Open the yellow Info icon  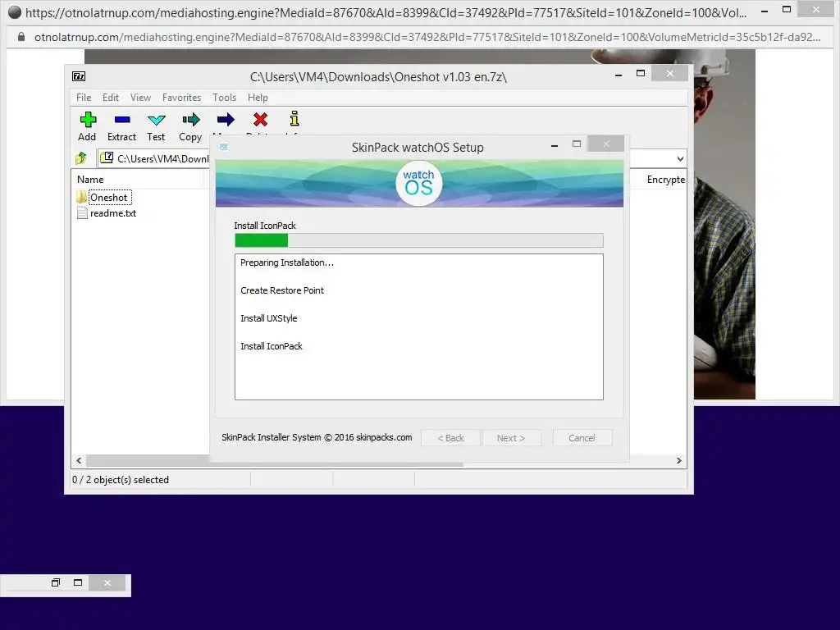294,118
